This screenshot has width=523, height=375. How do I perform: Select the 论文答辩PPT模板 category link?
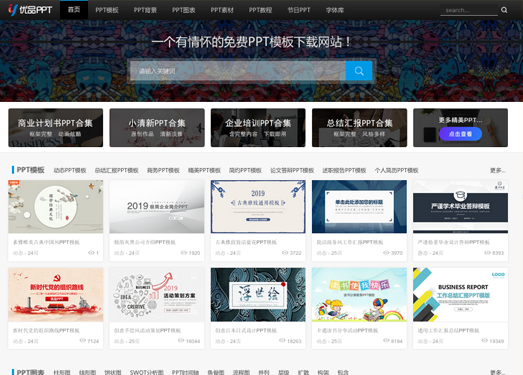(x=292, y=170)
